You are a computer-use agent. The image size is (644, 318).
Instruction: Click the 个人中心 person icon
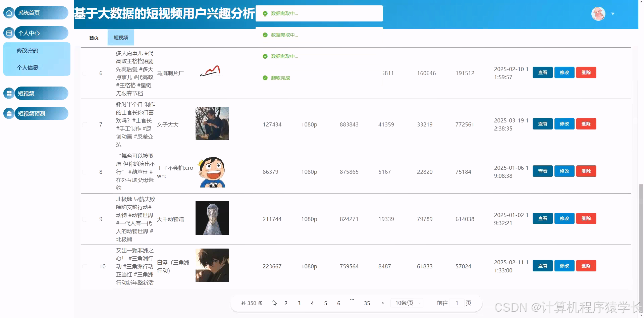[8, 33]
